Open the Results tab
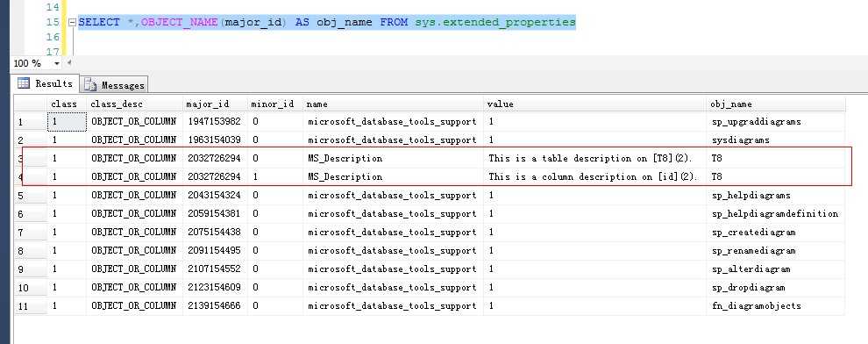The height and width of the screenshot is (344, 868). (x=46, y=83)
